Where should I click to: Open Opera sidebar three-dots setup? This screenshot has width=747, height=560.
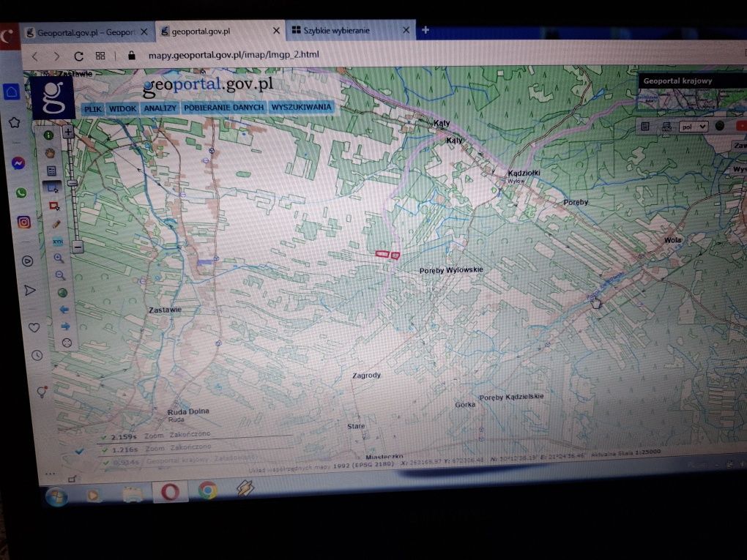coord(50,474)
